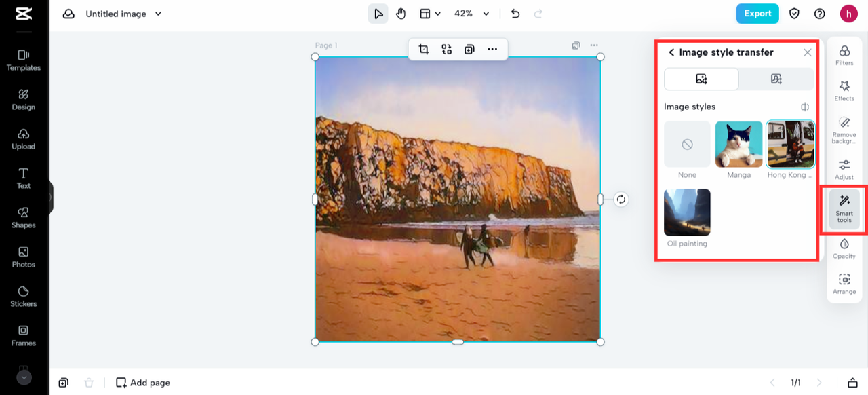Expand the Untitled image name dropdown

click(x=158, y=14)
